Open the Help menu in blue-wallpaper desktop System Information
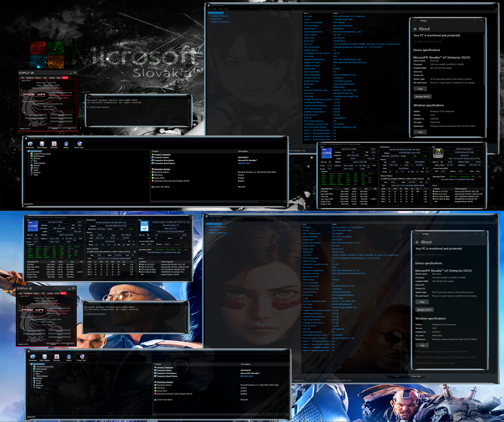Screen dimensions: 504x422 click(x=224, y=220)
